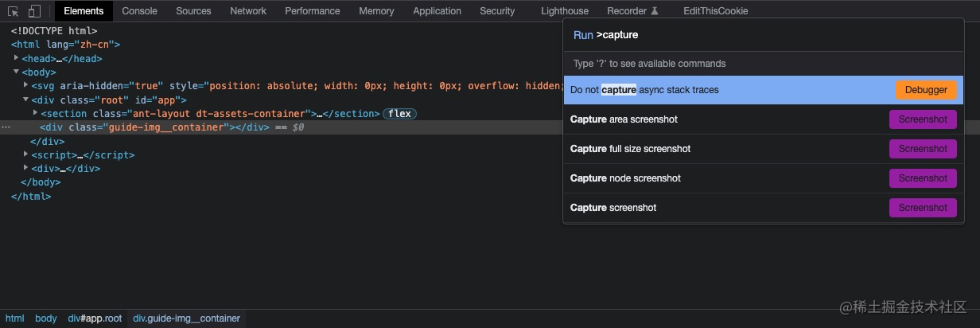This screenshot has height=328, width=980.
Task: Click Screenshot badge beside Capture area screenshot
Action: tap(923, 119)
